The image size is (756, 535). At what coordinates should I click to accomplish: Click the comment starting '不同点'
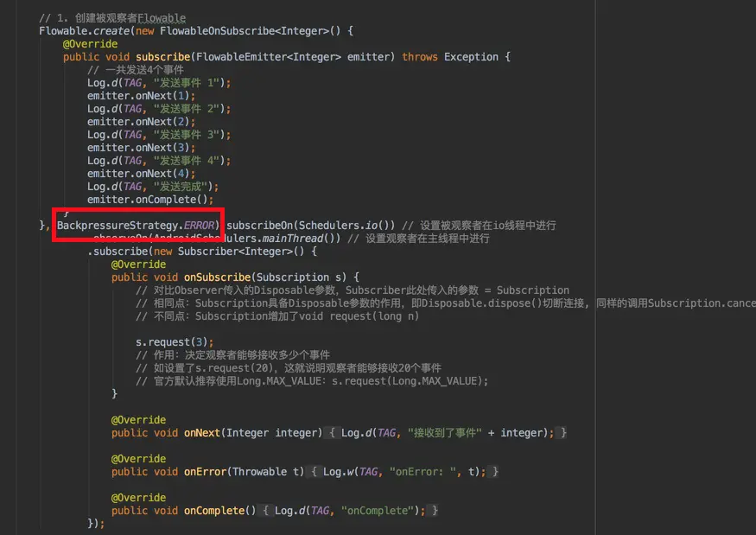pyautogui.click(x=277, y=316)
